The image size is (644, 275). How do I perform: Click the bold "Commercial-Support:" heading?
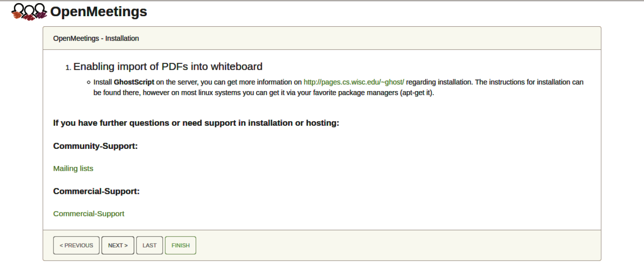click(x=97, y=191)
